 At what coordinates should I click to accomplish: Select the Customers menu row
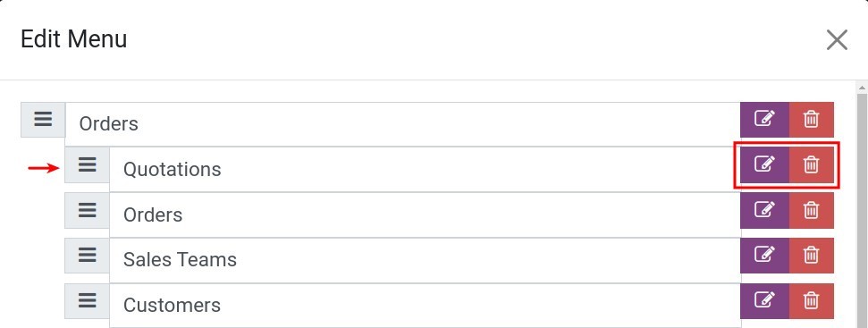pyautogui.click(x=425, y=306)
